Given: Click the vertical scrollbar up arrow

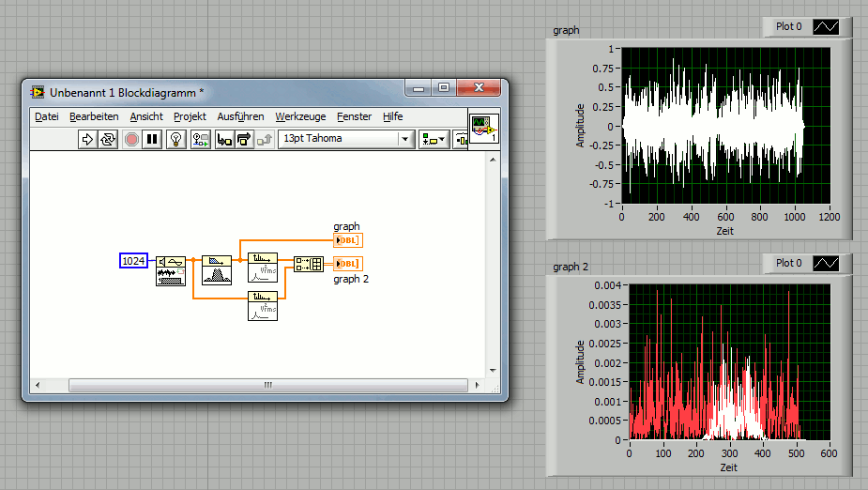Looking at the screenshot, I should pyautogui.click(x=493, y=160).
